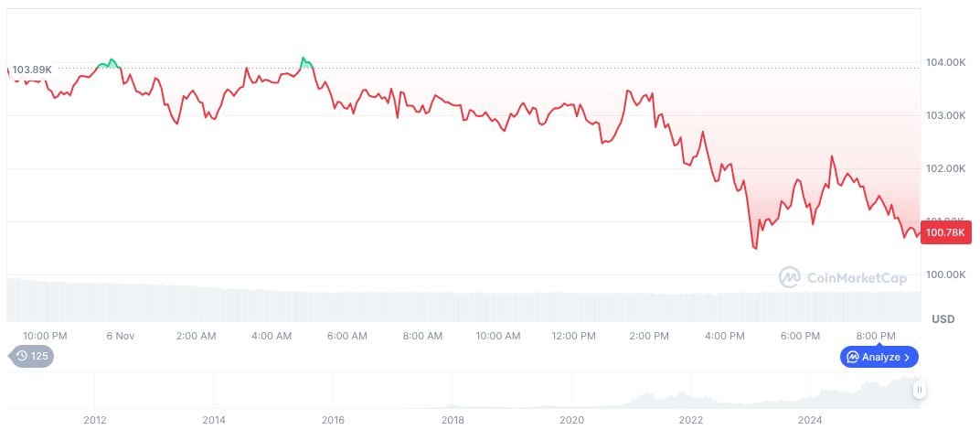Click the lowest dip on the price line
The height and width of the screenshot is (430, 980).
coord(755,247)
